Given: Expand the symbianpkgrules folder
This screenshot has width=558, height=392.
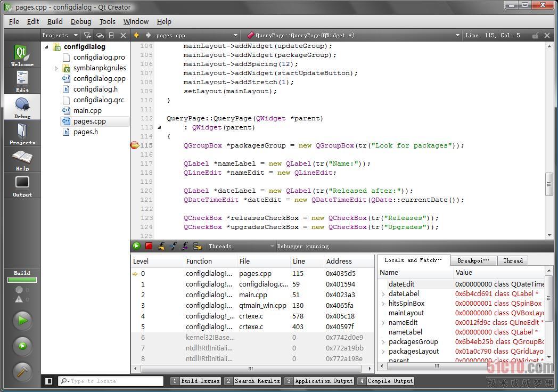Looking at the screenshot, I should (56, 68).
